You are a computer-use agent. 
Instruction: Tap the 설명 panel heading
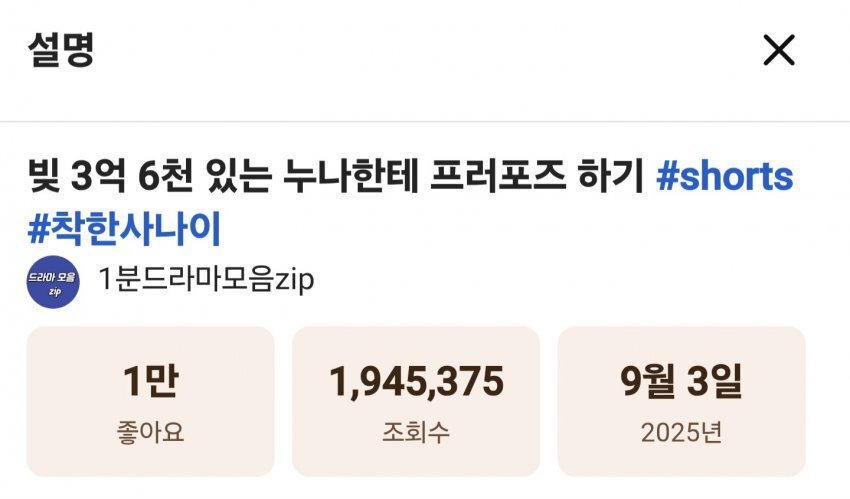60,50
